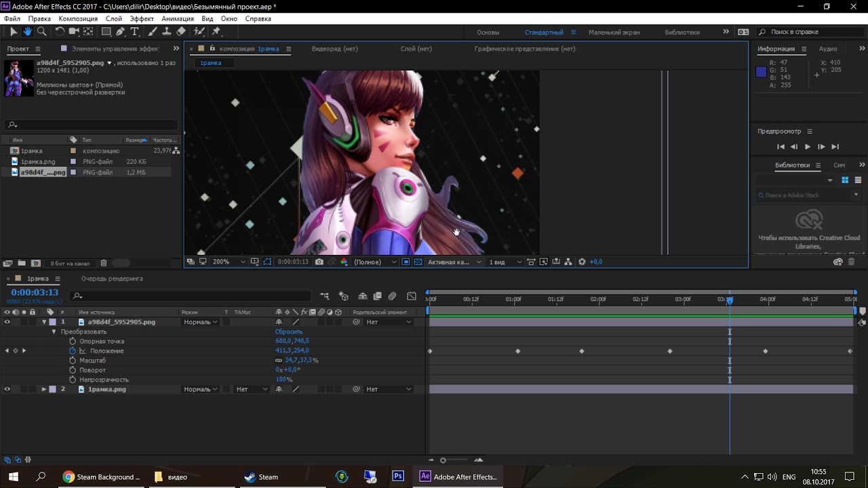Image resolution: width=868 pixels, height=488 pixels.
Task: Click Сбросить to reset transform
Action: 289,332
